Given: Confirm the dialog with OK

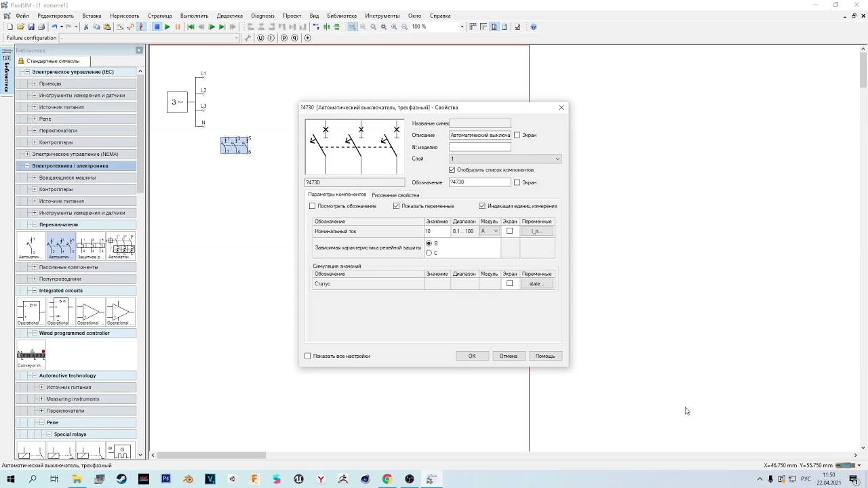Looking at the screenshot, I should click(x=472, y=356).
